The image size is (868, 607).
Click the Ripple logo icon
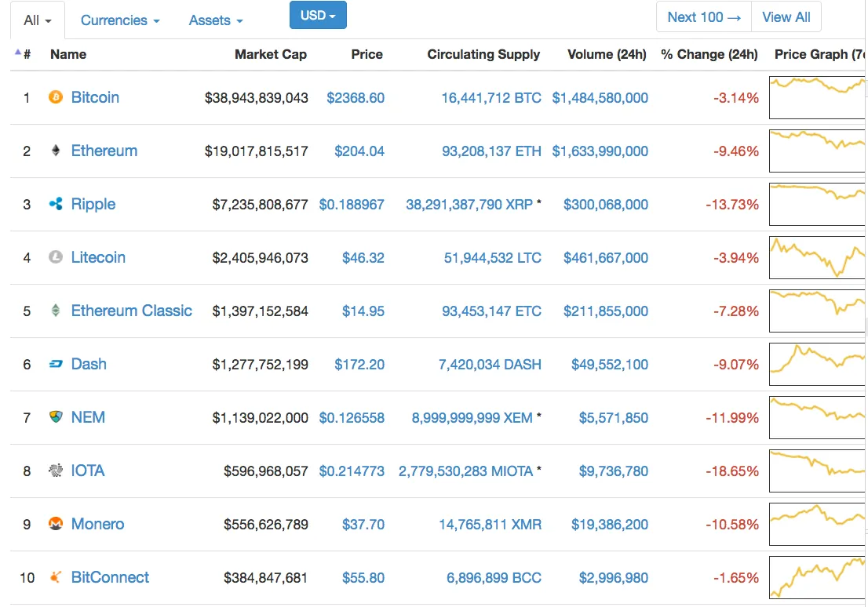[56, 204]
